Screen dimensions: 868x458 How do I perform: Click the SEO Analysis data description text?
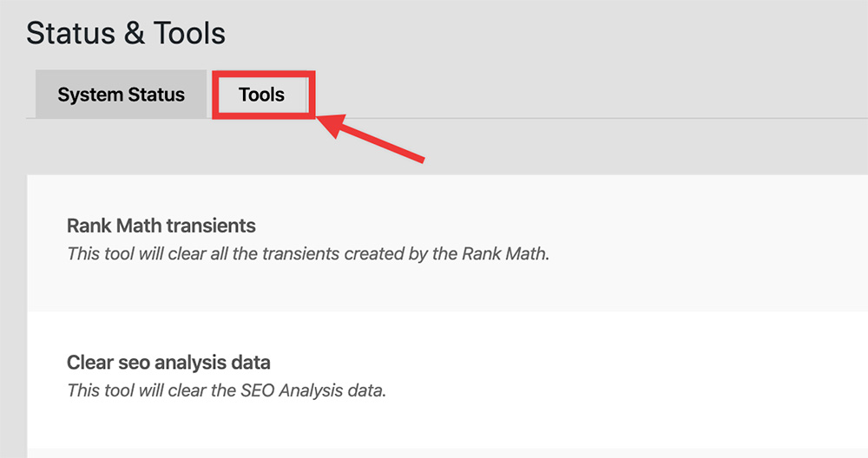226,389
